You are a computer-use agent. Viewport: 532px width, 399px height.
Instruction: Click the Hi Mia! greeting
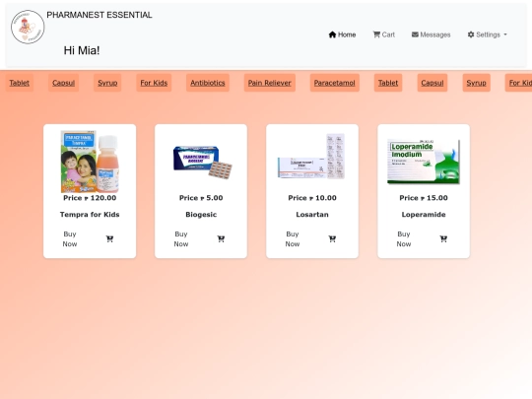coord(82,50)
